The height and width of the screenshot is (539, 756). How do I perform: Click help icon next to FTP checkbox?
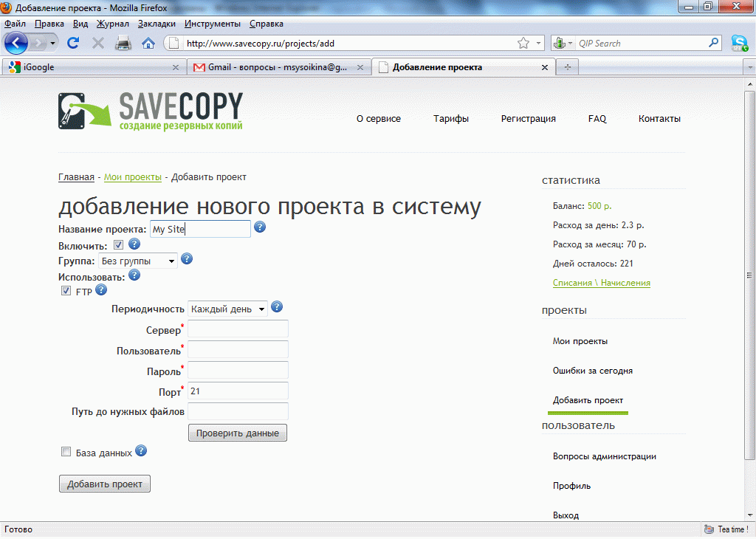101,289
